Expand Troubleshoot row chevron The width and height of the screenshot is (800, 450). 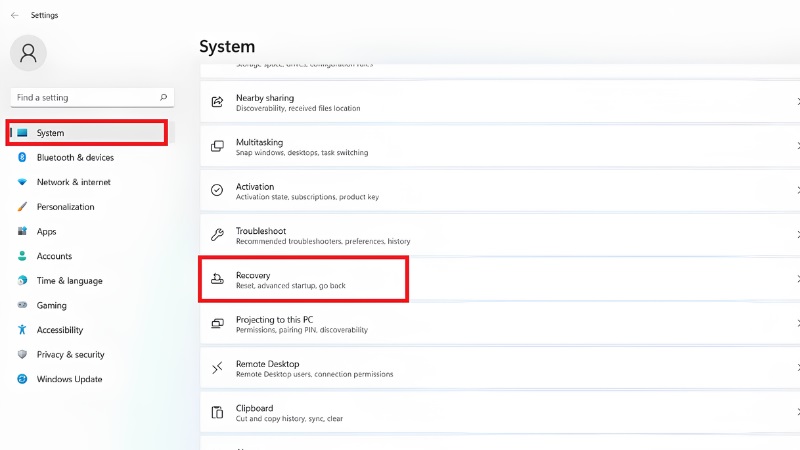797,235
